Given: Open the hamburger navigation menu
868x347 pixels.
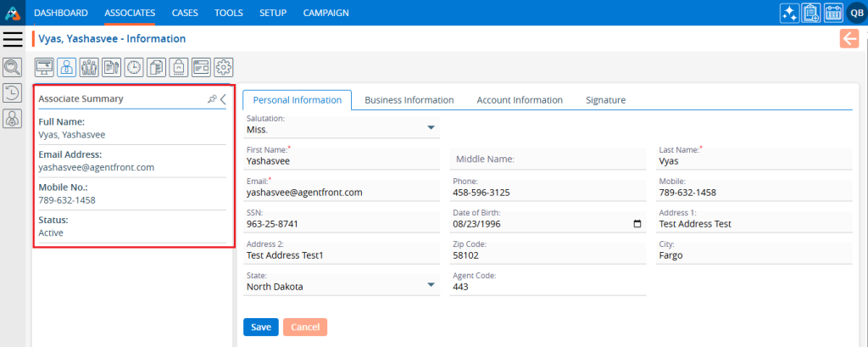Looking at the screenshot, I should pyautogui.click(x=13, y=39).
